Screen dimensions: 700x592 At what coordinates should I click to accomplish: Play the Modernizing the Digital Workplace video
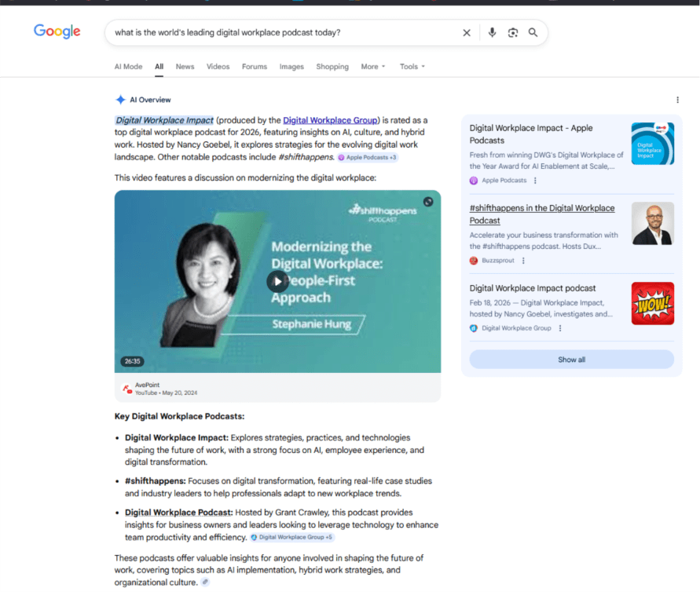pos(277,281)
